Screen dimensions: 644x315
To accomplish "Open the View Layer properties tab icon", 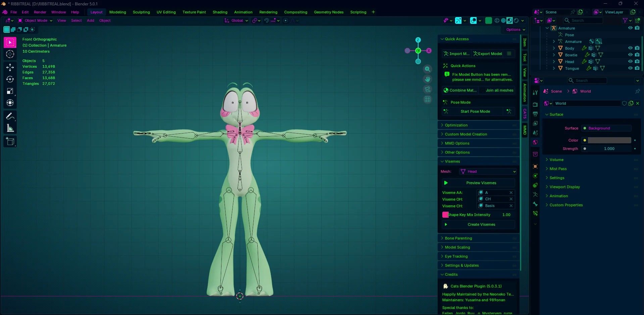I will 535,123.
